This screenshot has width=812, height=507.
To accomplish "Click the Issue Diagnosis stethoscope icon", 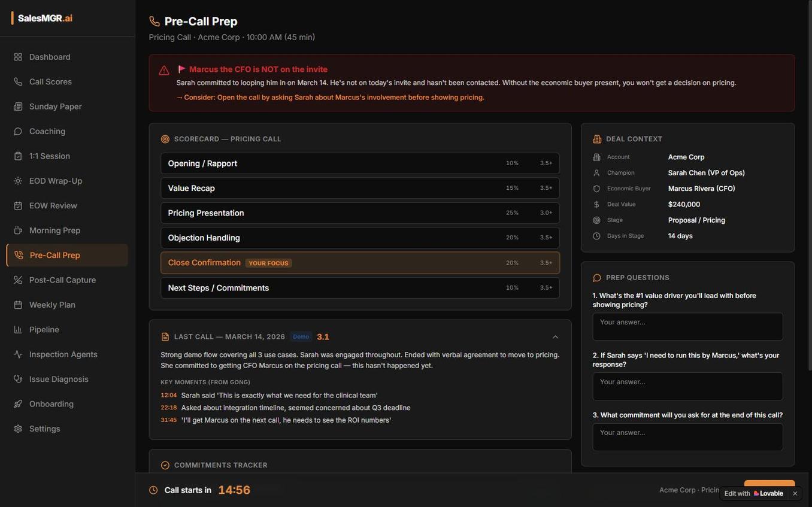I will click(18, 380).
